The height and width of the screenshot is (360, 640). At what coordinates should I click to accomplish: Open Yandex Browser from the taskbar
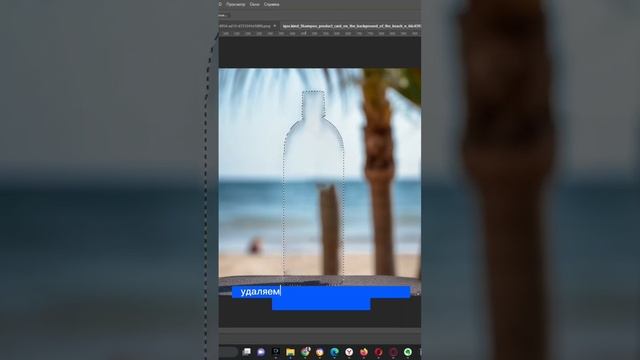click(x=349, y=352)
